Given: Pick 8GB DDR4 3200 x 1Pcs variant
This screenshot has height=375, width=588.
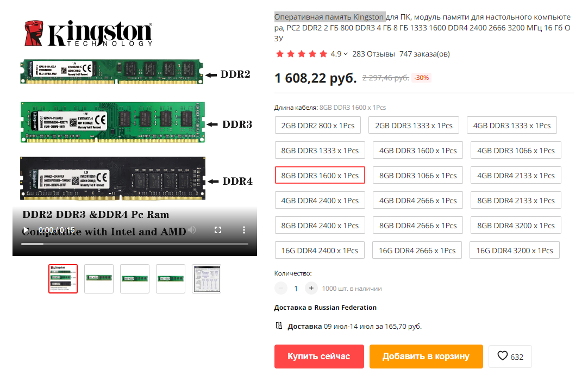Looking at the screenshot, I should (516, 226).
